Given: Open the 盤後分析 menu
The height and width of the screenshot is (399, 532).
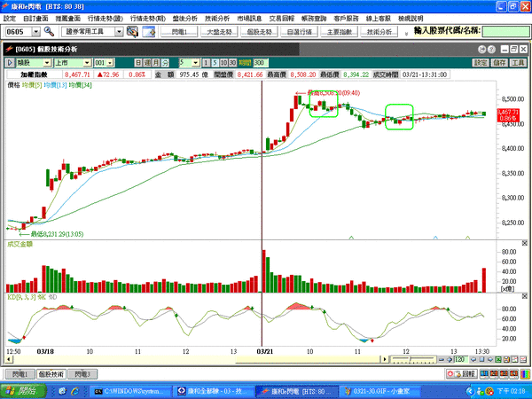Looking at the screenshot, I should (185, 19).
